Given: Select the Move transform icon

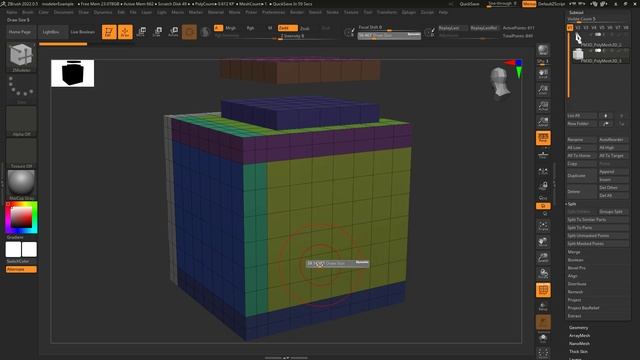Looking at the screenshot, I should tap(141, 32).
